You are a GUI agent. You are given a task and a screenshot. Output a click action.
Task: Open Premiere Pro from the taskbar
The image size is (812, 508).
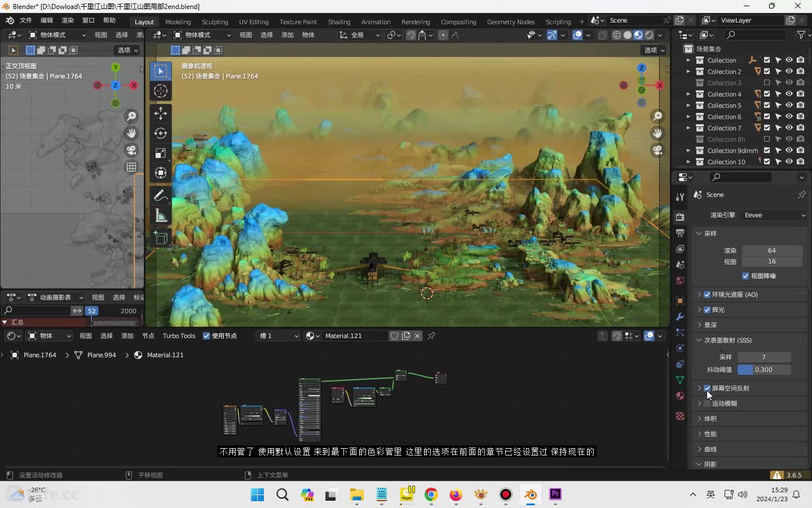click(555, 495)
